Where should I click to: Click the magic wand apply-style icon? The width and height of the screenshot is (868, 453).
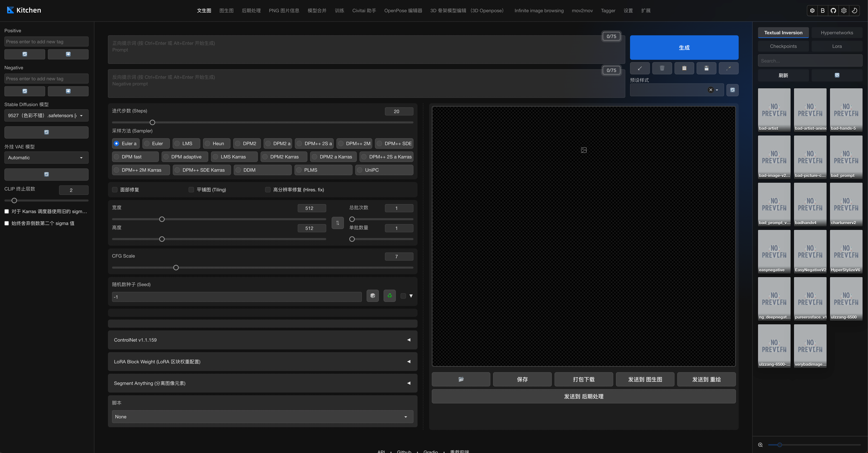tap(728, 68)
